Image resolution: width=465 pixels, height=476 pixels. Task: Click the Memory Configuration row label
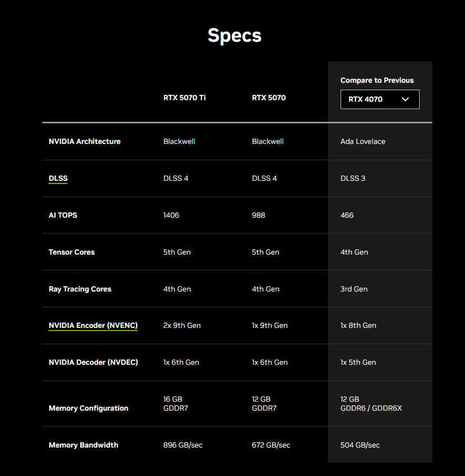pos(89,409)
